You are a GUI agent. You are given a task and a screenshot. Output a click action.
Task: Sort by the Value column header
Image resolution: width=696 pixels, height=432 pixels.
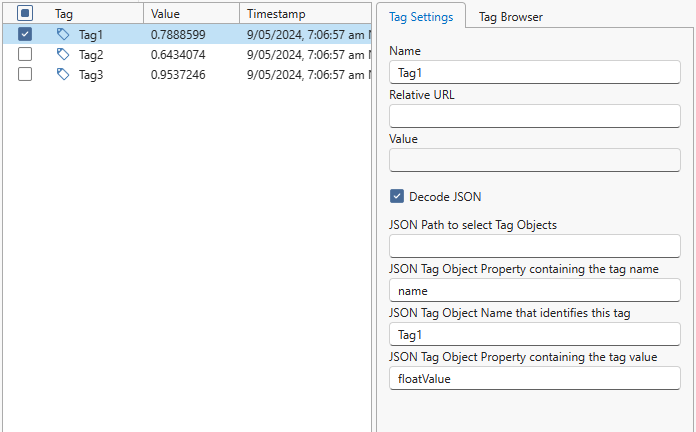pyautogui.click(x=190, y=14)
